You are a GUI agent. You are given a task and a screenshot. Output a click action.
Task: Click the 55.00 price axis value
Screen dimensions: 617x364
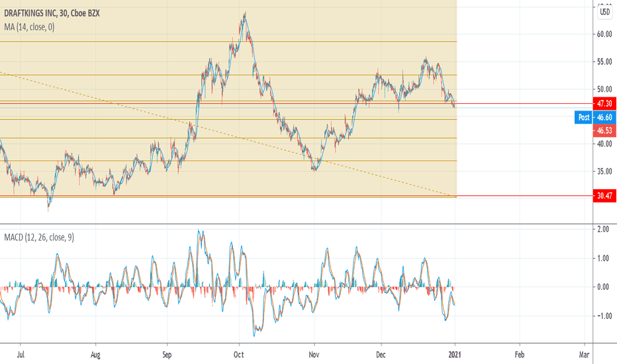[604, 62]
